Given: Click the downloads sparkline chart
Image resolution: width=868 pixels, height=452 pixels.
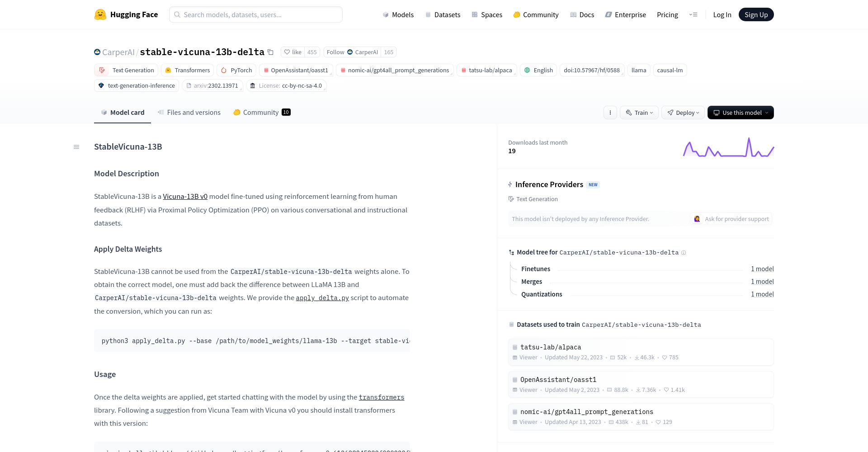Looking at the screenshot, I should coord(728,147).
